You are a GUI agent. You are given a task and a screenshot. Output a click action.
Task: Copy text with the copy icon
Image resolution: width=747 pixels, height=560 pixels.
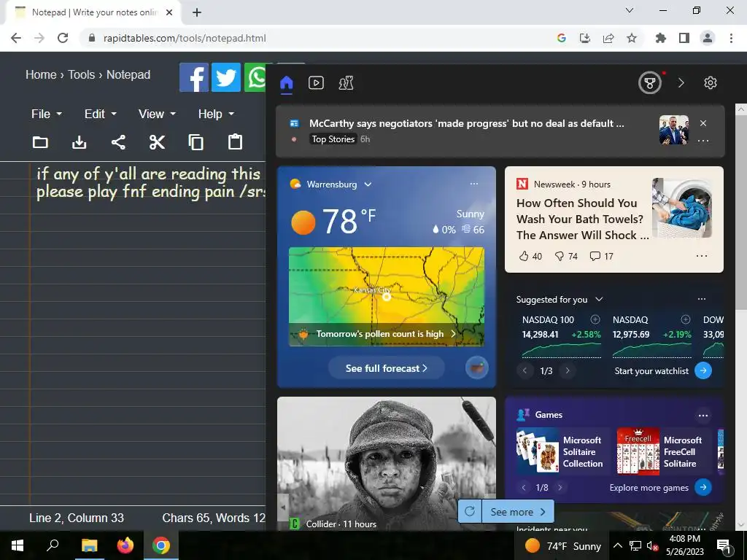(x=196, y=142)
